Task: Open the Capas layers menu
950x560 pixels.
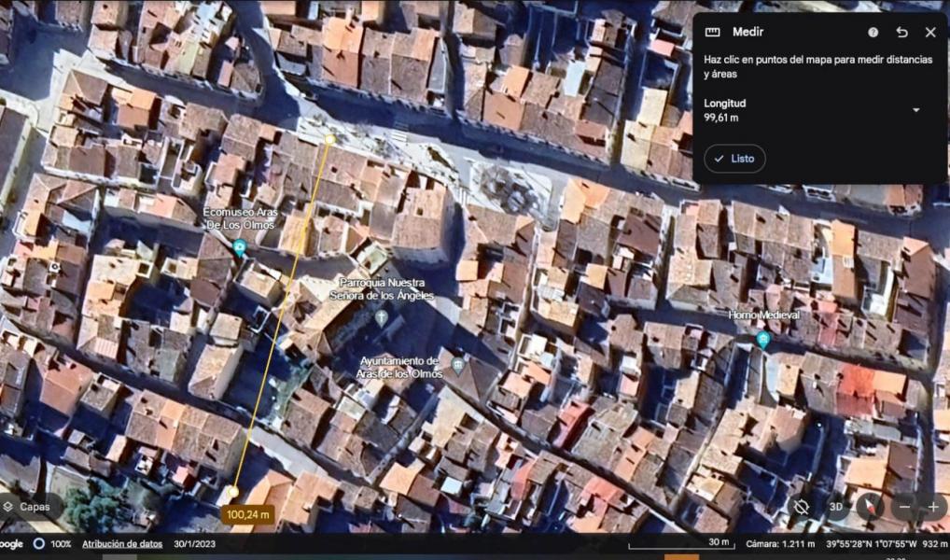Action: 28,507
